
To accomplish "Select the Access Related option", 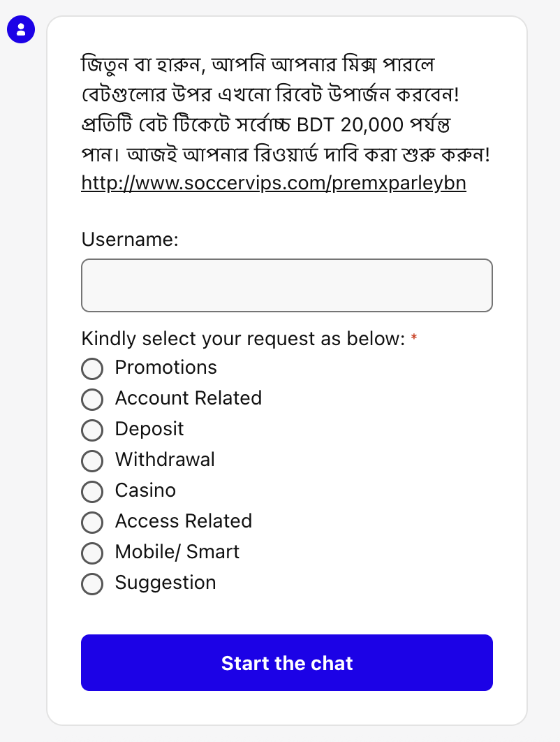I will pos(92,523).
